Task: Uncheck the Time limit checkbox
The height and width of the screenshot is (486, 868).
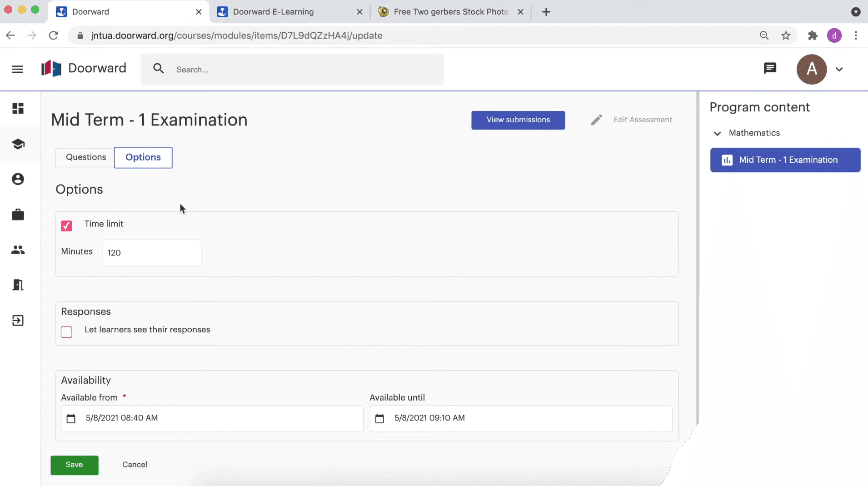Action: click(66, 226)
